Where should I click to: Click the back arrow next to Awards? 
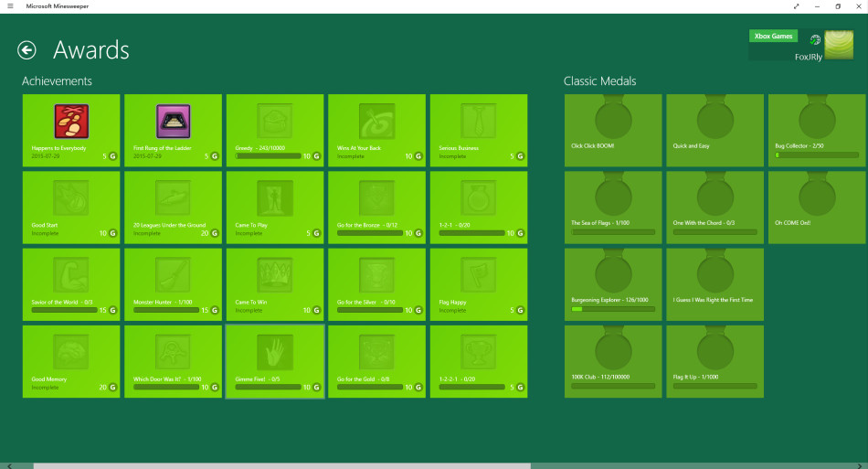pyautogui.click(x=26, y=50)
